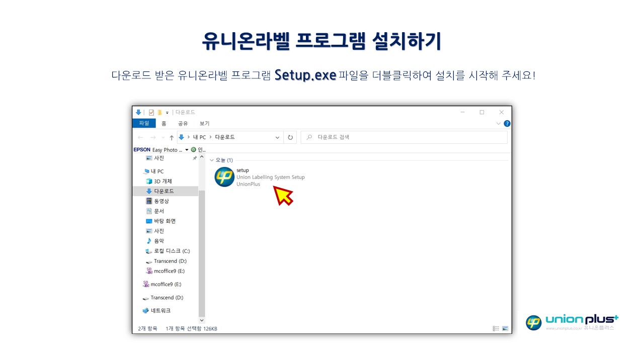Image resolution: width=644 pixels, height=362 pixels.
Task: Click the up-one-level arrow in navigation bar
Action: (x=172, y=137)
